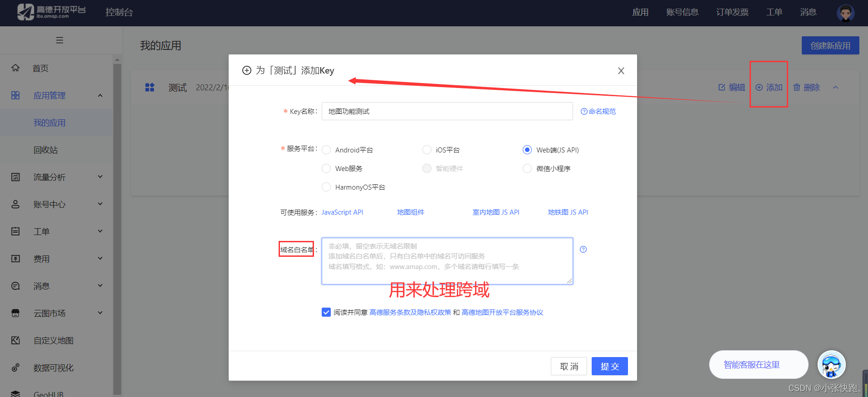Click 删除 for the 测试 application
Screen dimensions: 868x397
click(x=806, y=87)
